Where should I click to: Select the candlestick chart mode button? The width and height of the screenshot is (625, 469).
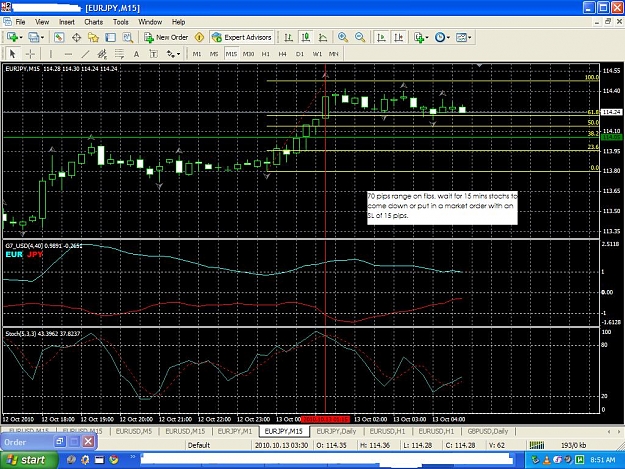[x=305, y=37]
